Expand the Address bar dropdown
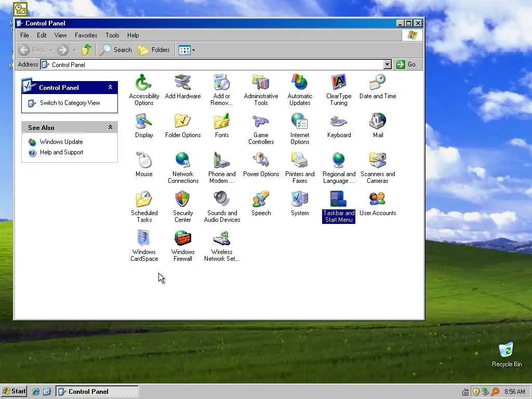This screenshot has width=532, height=399. 388,64
